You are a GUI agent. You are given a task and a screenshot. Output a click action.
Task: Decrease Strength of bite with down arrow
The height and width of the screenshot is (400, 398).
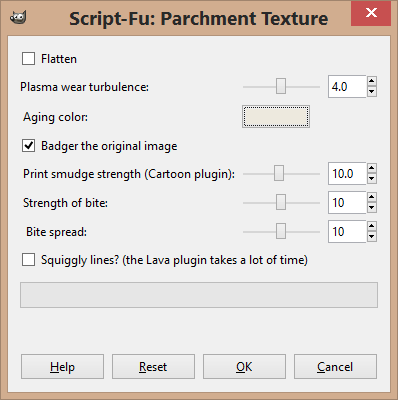(x=372, y=208)
